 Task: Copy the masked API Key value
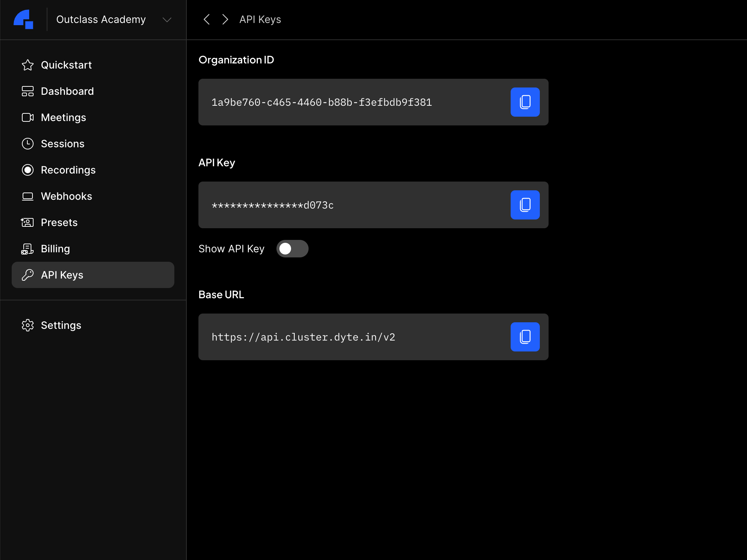525,205
